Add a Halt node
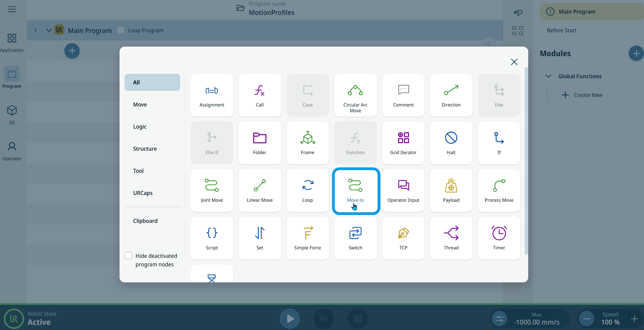 (x=451, y=143)
